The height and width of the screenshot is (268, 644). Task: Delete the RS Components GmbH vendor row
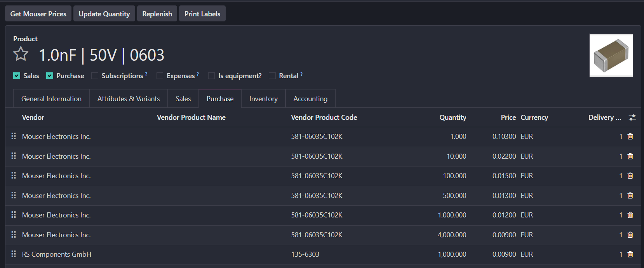pyautogui.click(x=630, y=254)
